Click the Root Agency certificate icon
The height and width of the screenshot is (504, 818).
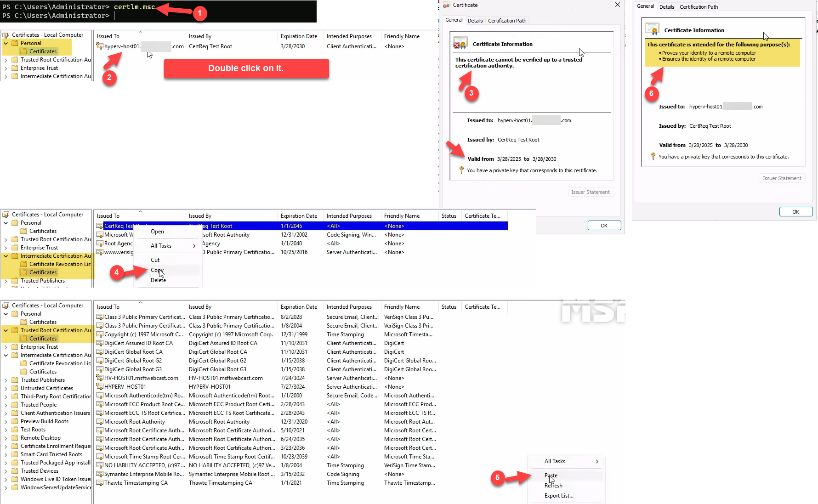(x=99, y=244)
